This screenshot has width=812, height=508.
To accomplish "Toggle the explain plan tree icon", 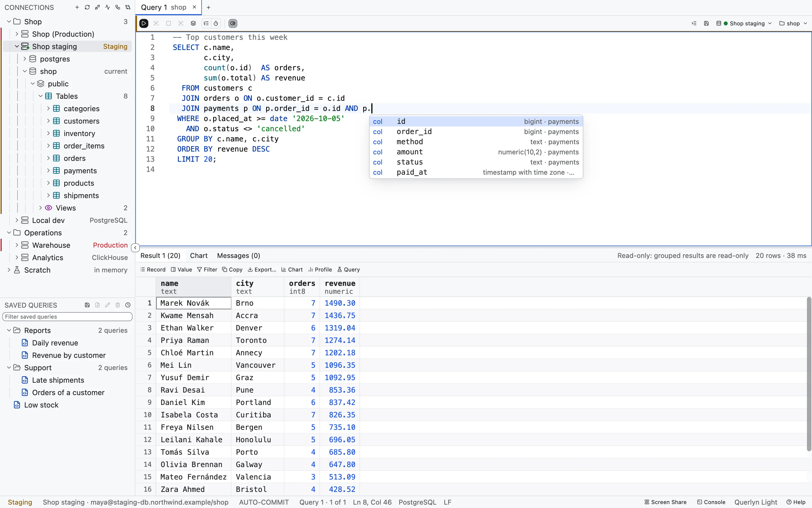I will [x=206, y=23].
